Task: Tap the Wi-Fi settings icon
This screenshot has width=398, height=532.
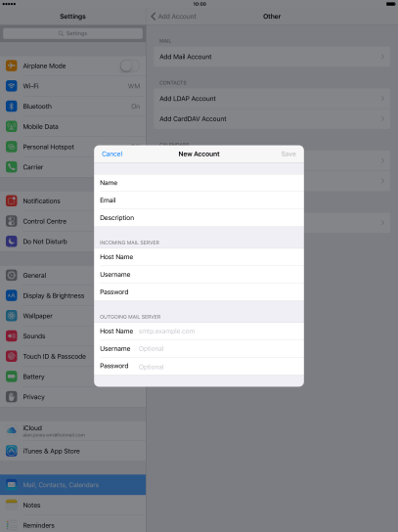Action: (12, 86)
